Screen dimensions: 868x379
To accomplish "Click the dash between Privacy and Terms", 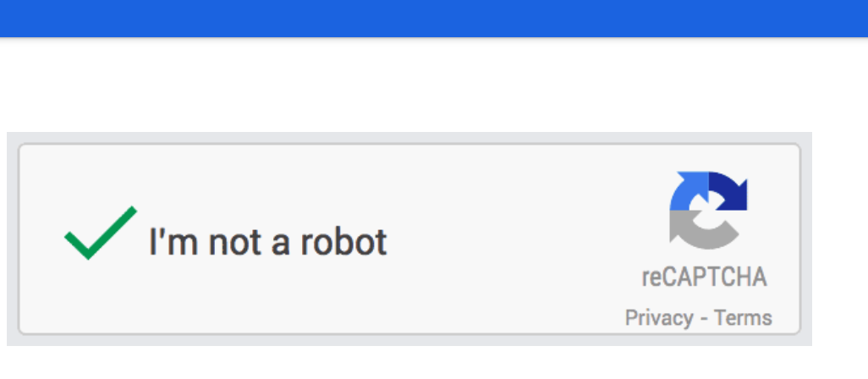I will (x=703, y=318).
